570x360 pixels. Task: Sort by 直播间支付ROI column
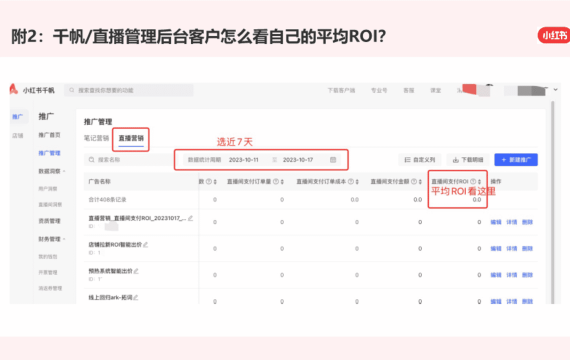click(x=479, y=181)
